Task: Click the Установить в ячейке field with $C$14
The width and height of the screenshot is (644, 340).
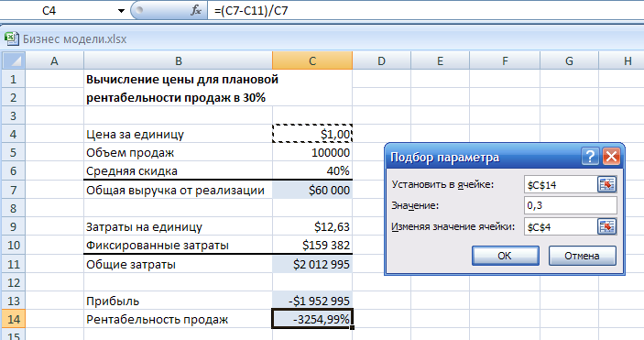Action: pyautogui.click(x=561, y=184)
